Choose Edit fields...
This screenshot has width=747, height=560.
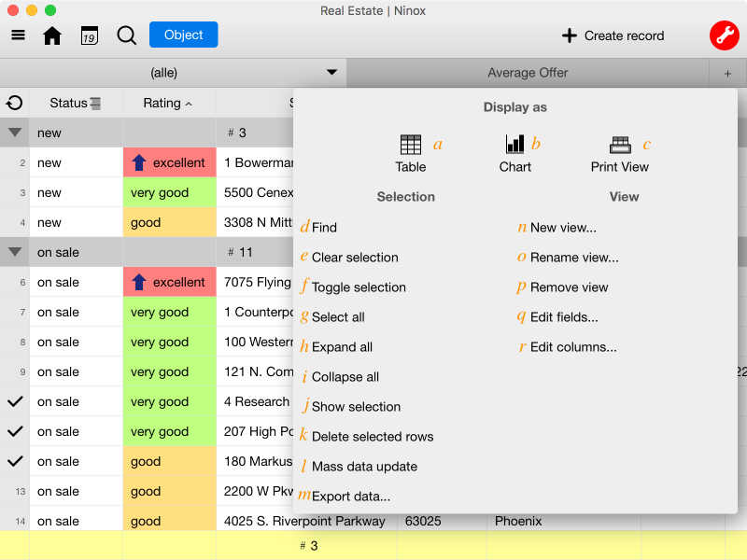click(x=564, y=317)
